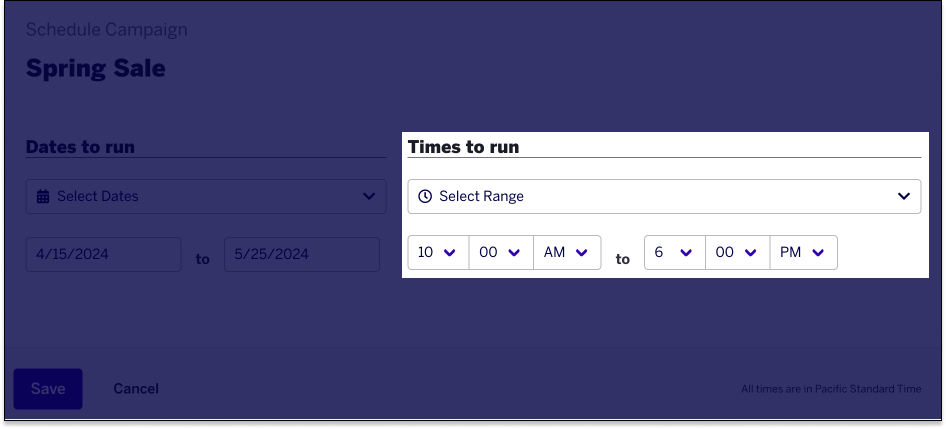The image size is (946, 429).
Task: Click the clock icon in Select Range
Action: coord(425,196)
